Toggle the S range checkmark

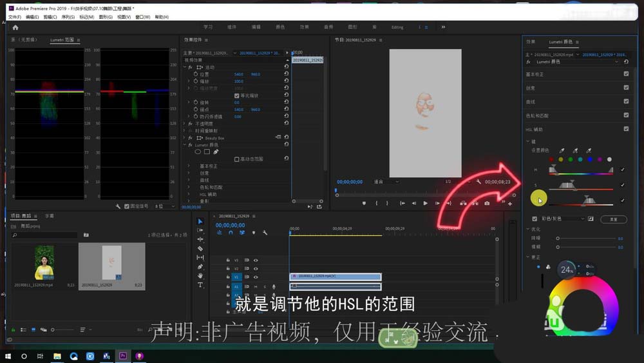pyautogui.click(x=623, y=185)
